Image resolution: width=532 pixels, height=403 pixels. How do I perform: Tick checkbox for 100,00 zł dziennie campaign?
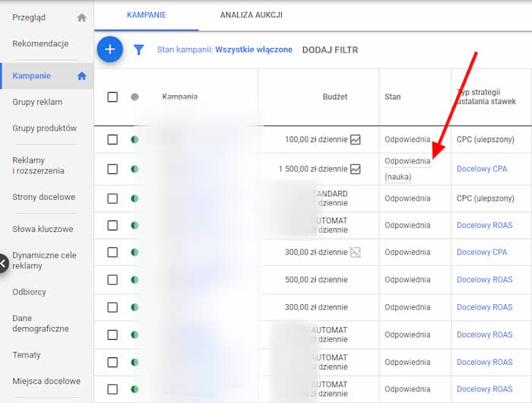coord(112,140)
